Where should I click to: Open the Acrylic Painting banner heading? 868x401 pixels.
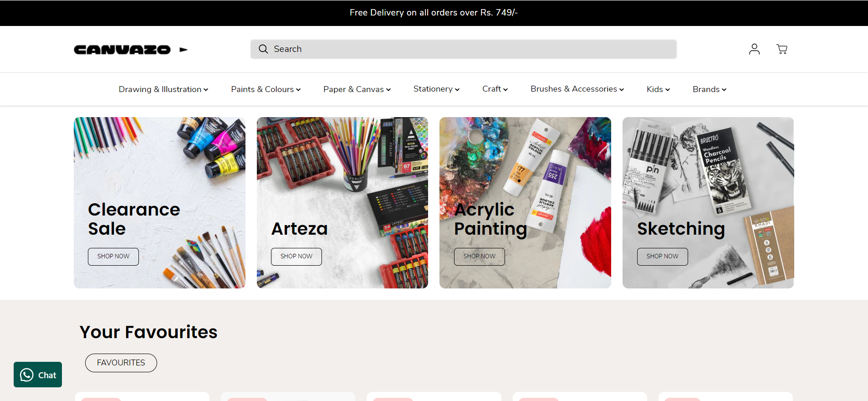490,220
